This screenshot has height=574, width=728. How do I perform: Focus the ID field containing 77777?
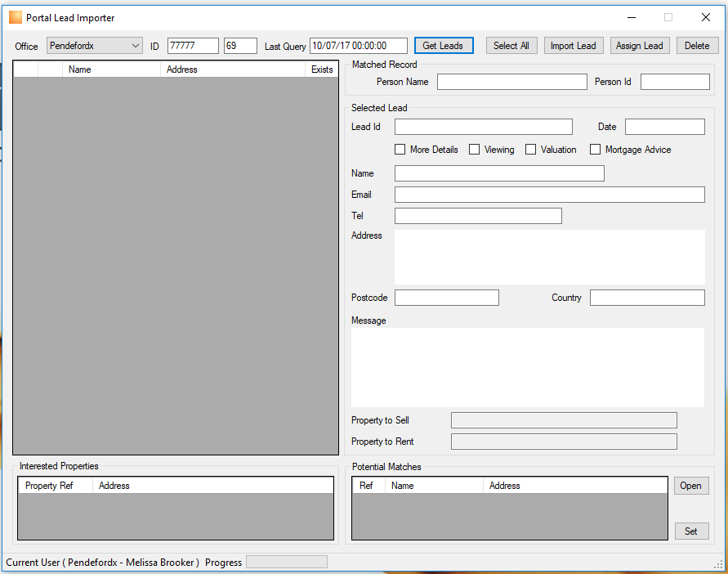coord(193,46)
